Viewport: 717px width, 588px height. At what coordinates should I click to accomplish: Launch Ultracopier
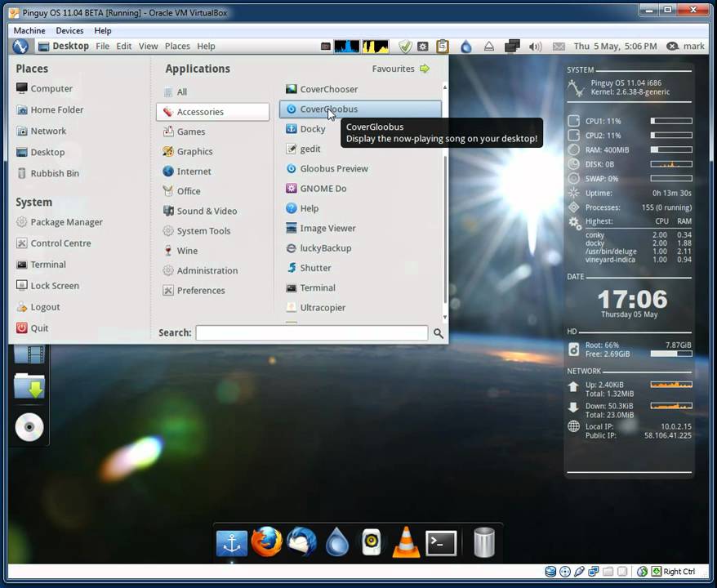point(360,308)
